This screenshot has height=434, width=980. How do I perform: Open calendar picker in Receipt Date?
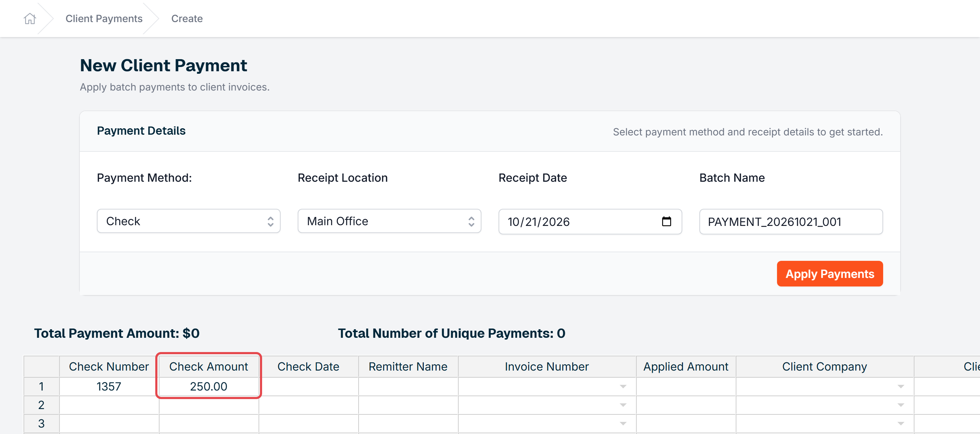[x=666, y=221]
